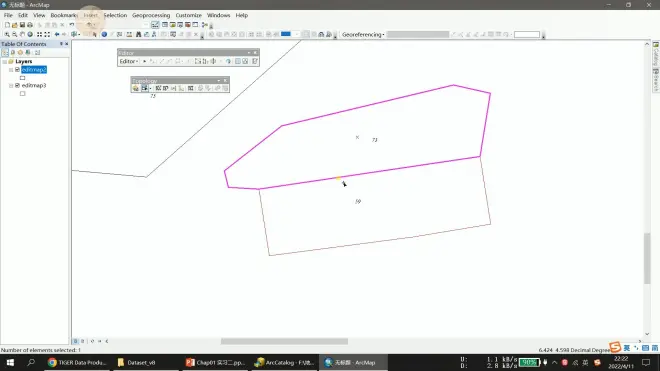Collapse the Layers group node
Image resolution: width=660 pixels, height=371 pixels.
click(5, 61)
